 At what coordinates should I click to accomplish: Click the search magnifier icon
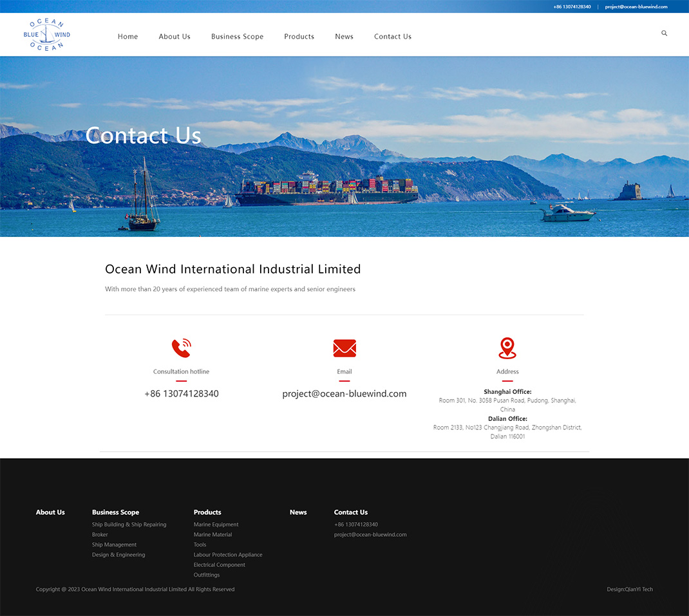coord(664,33)
